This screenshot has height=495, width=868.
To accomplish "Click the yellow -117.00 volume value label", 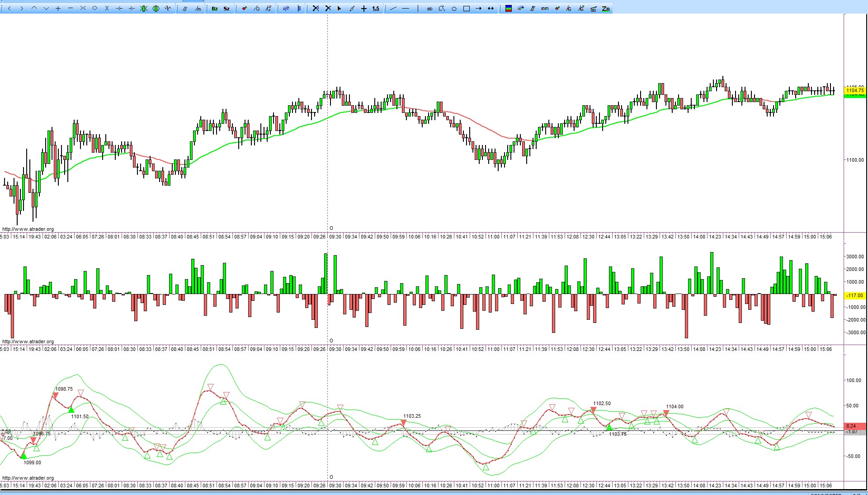I will 855,295.
